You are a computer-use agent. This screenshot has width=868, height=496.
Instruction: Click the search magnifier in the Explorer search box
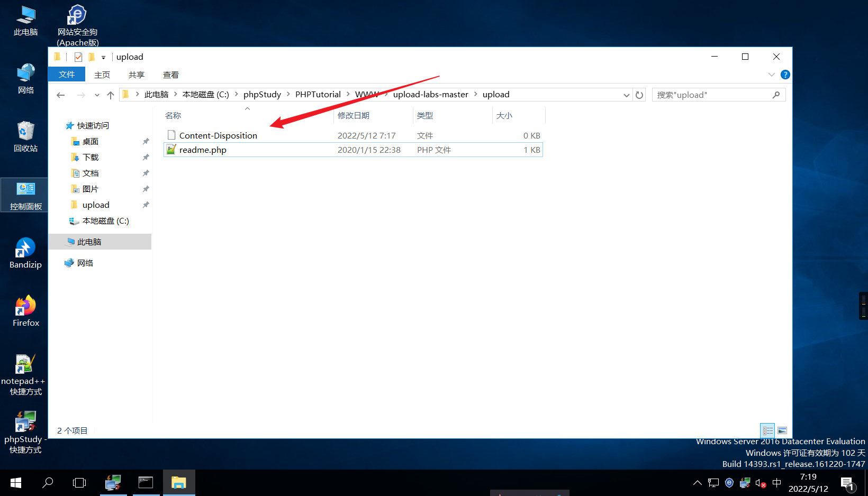point(776,95)
